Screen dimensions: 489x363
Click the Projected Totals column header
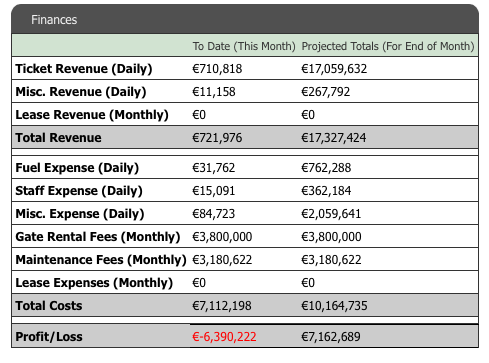click(x=388, y=46)
